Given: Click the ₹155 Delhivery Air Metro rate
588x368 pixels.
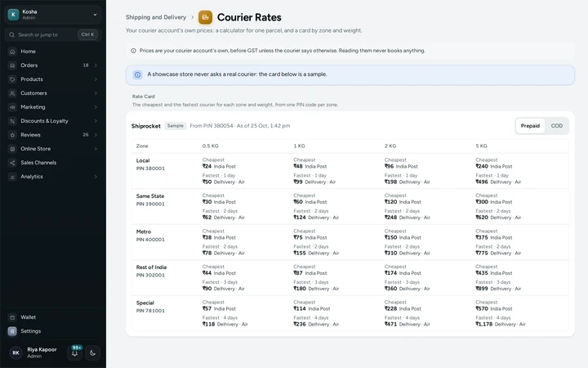Looking at the screenshot, I should tap(316, 253).
